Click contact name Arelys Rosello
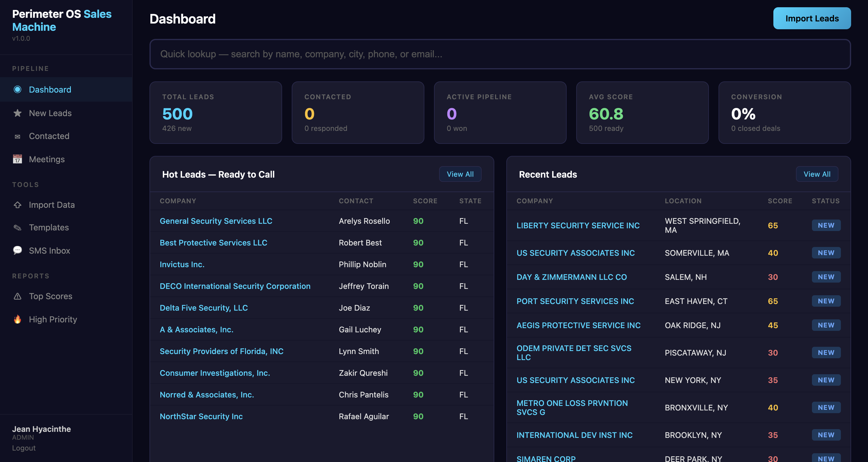The height and width of the screenshot is (462, 868). pyautogui.click(x=364, y=221)
